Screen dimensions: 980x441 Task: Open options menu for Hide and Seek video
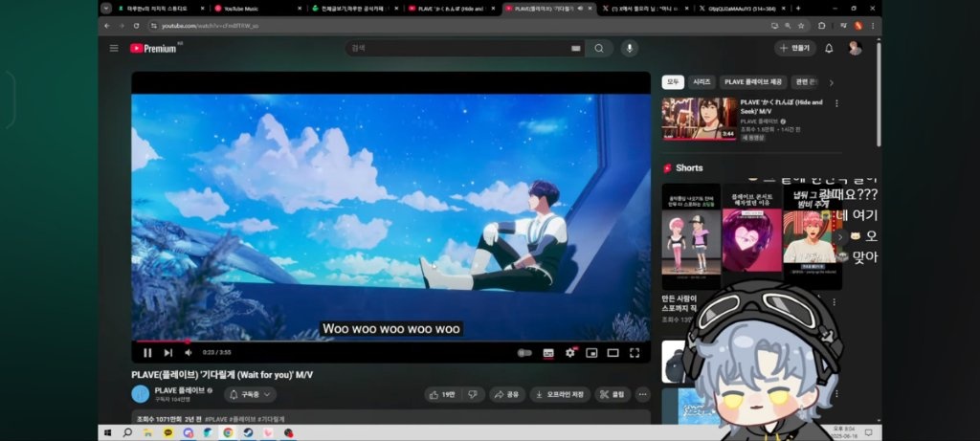(x=836, y=103)
